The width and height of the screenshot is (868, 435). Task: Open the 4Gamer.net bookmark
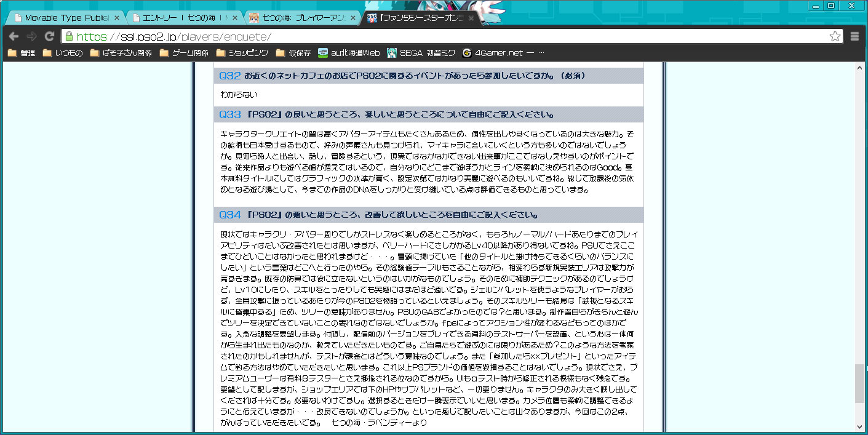pyautogui.click(x=503, y=53)
